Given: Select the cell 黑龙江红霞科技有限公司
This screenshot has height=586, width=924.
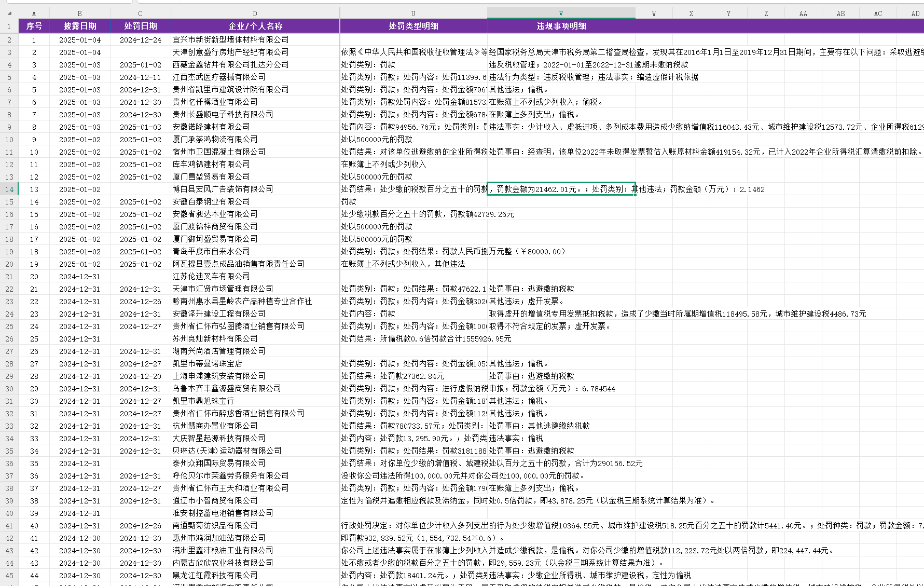Looking at the screenshot, I should click(x=255, y=576).
